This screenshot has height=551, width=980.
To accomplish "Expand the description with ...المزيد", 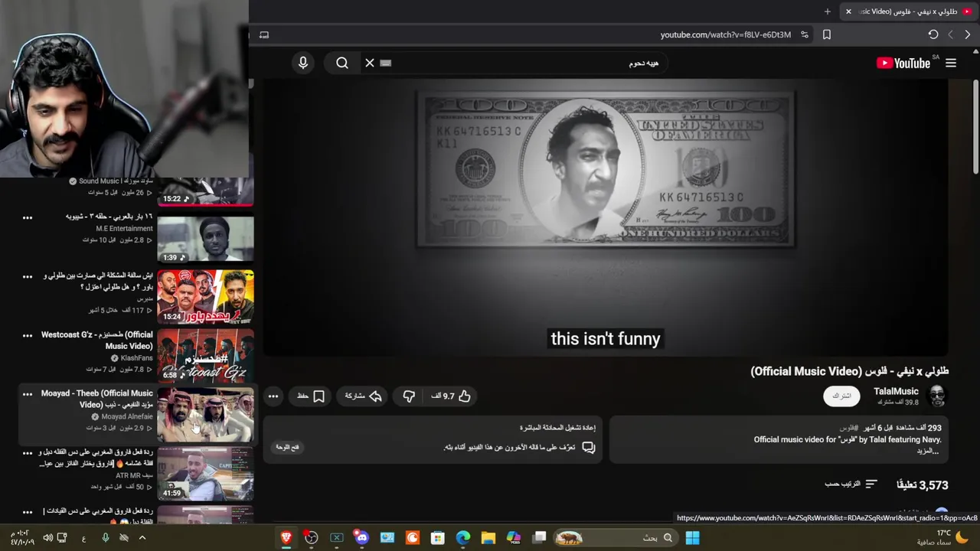I will [927, 451].
